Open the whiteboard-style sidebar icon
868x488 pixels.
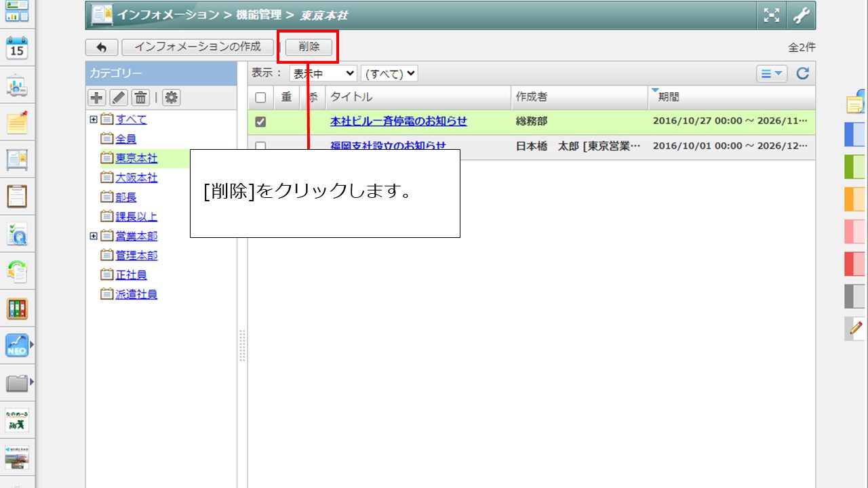[17, 160]
